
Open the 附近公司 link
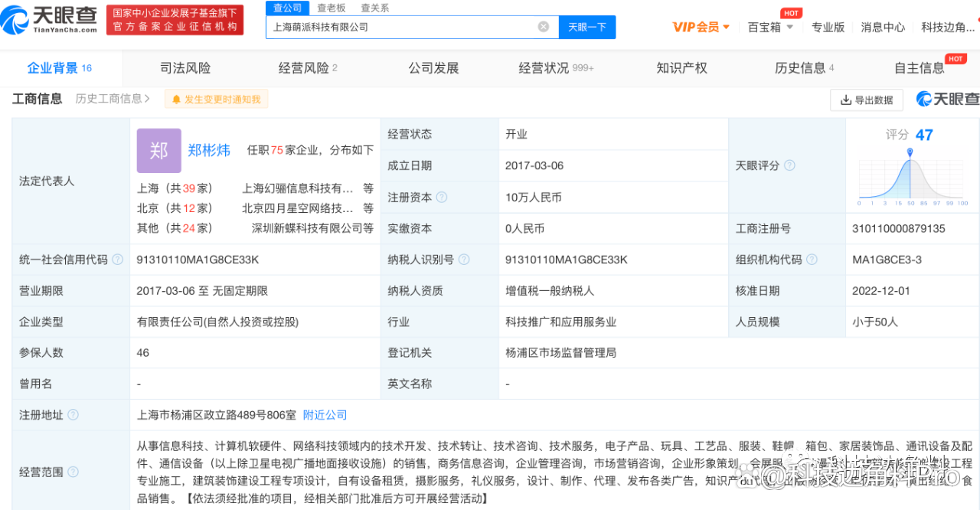(325, 414)
